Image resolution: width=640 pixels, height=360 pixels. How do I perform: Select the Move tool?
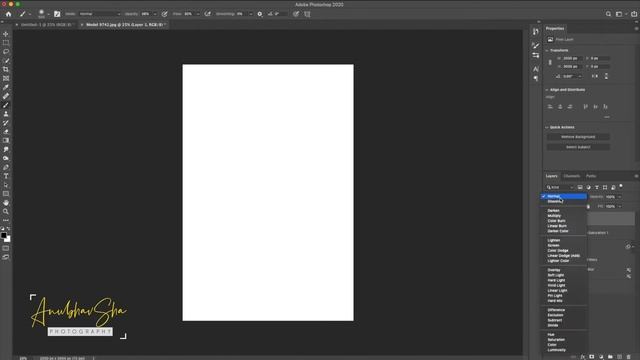click(6, 34)
